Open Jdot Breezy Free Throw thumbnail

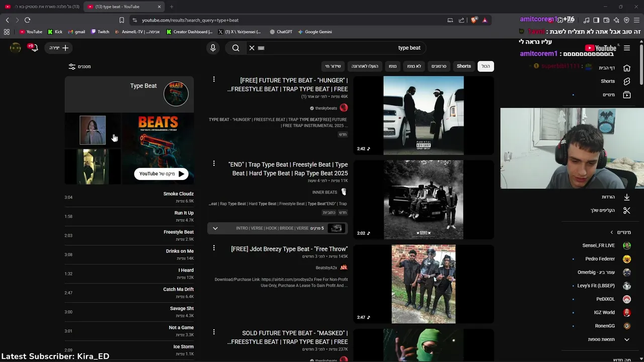(x=424, y=284)
